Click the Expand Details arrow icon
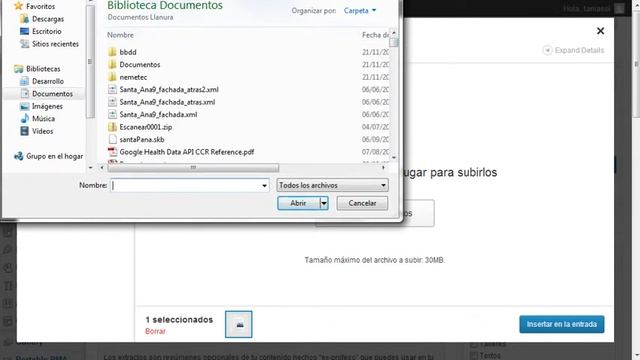 point(547,50)
